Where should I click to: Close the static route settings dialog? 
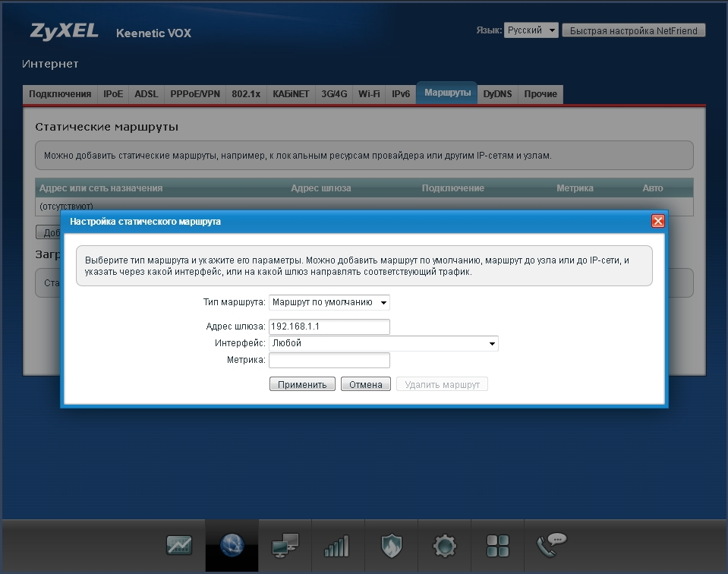(658, 221)
